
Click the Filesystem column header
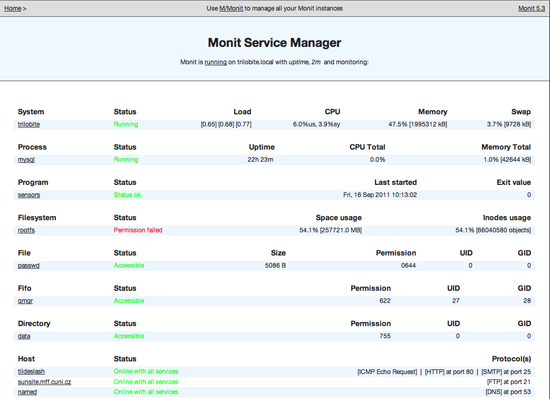37,218
